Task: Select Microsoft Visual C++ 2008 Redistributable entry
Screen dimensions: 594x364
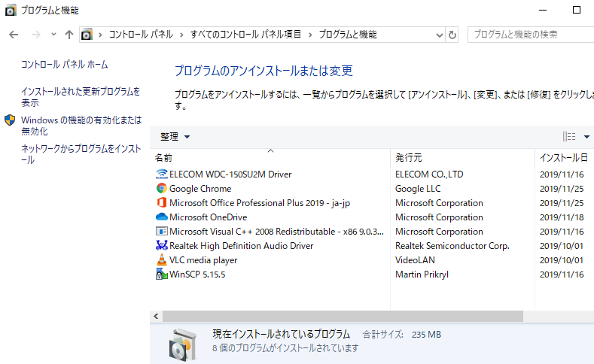Action: [276, 232]
